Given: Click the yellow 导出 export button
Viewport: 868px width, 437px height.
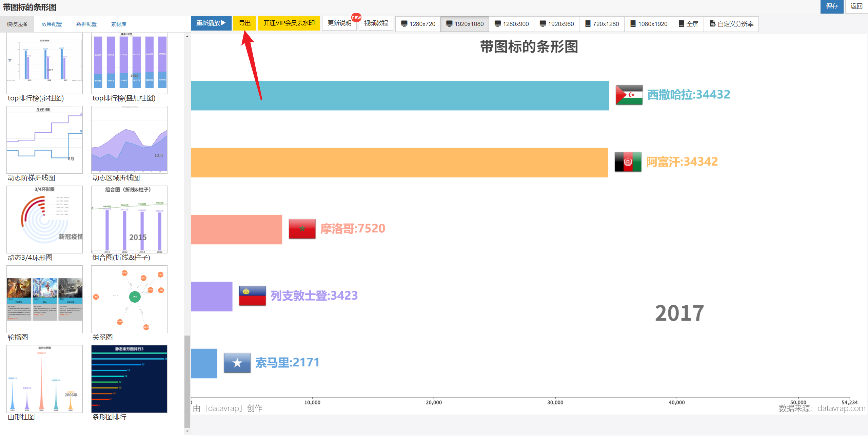Looking at the screenshot, I should [x=244, y=23].
